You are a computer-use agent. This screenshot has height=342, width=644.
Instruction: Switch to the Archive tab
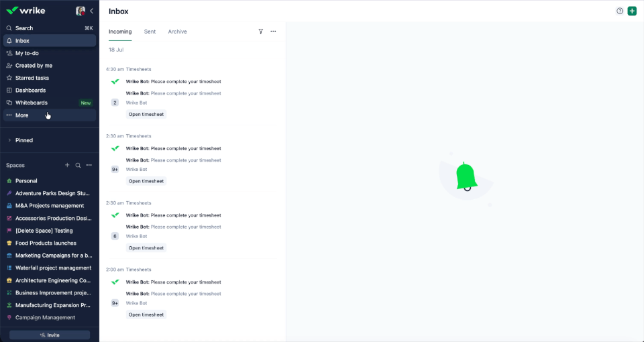tap(177, 32)
